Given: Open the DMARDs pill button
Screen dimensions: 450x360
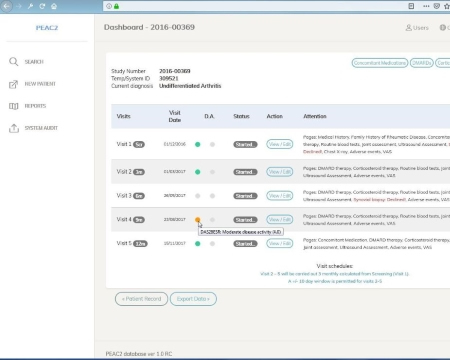Looking at the screenshot, I should pos(422,63).
